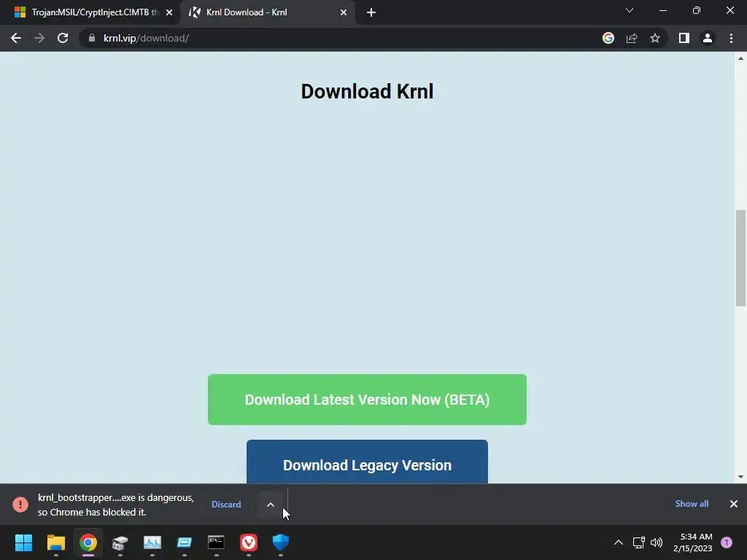Share this page via share icon
Viewport: 747px width, 560px height.
pos(632,38)
